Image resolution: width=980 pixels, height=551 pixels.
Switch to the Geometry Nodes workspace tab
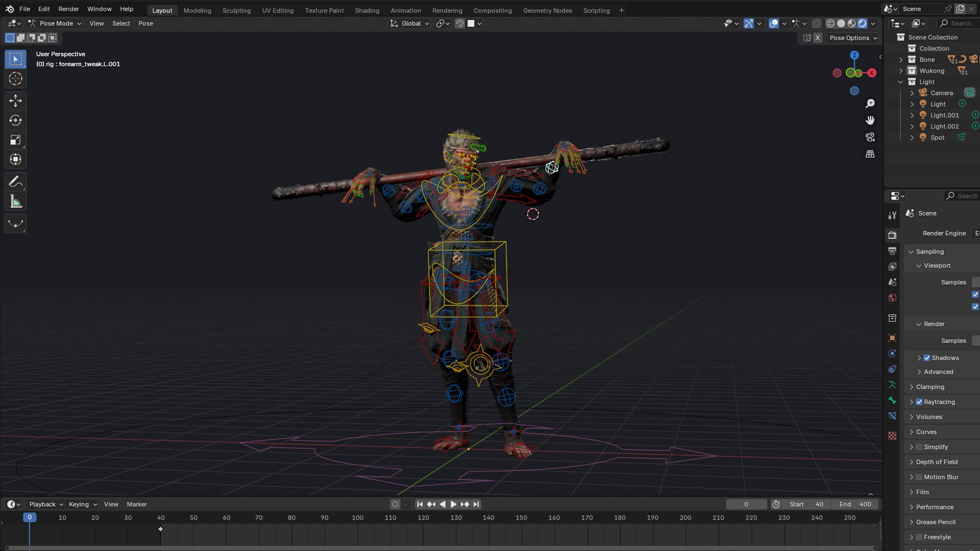click(x=547, y=10)
